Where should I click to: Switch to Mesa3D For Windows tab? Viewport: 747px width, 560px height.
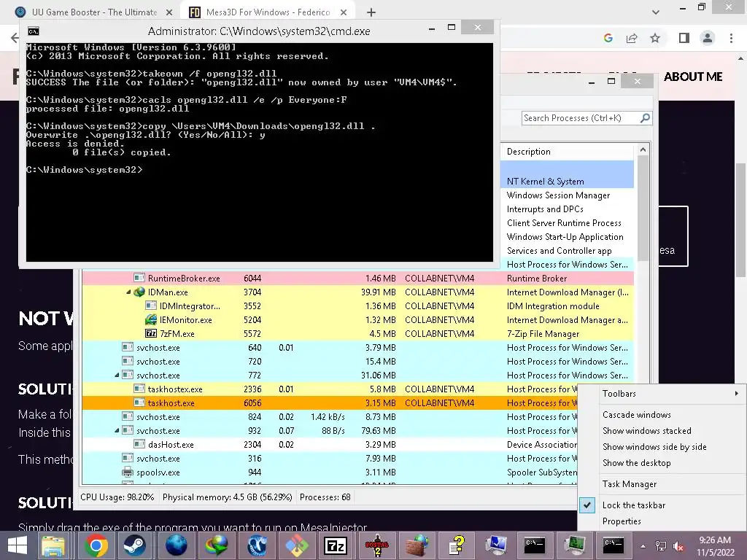(x=267, y=12)
